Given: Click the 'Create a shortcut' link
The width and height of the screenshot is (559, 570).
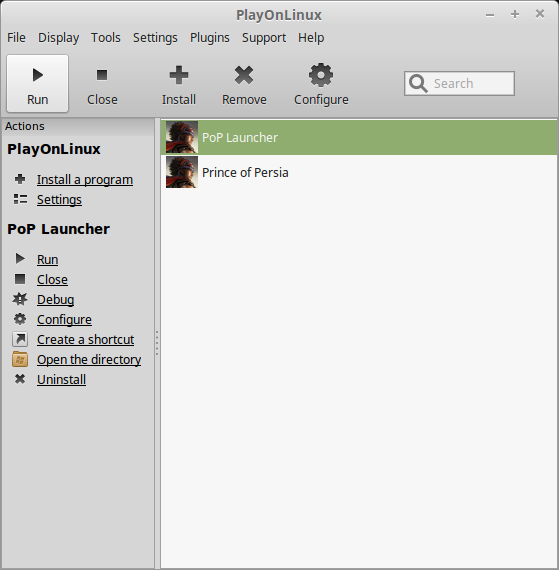Looking at the screenshot, I should [x=85, y=340].
